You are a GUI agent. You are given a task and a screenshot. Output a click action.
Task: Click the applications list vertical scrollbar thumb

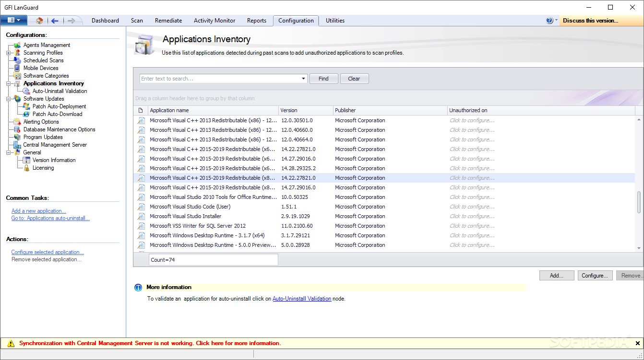click(639, 202)
